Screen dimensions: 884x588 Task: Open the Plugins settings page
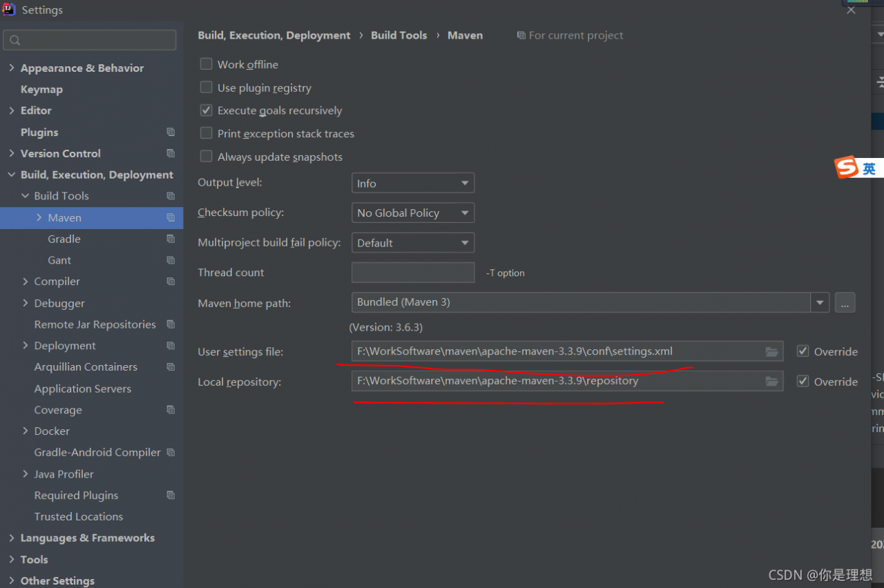[x=39, y=132]
